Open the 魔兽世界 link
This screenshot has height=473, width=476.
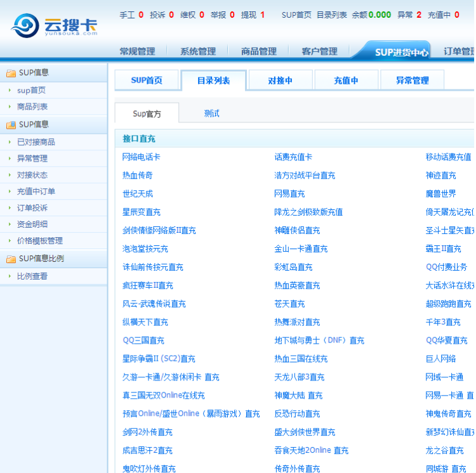tap(441, 194)
